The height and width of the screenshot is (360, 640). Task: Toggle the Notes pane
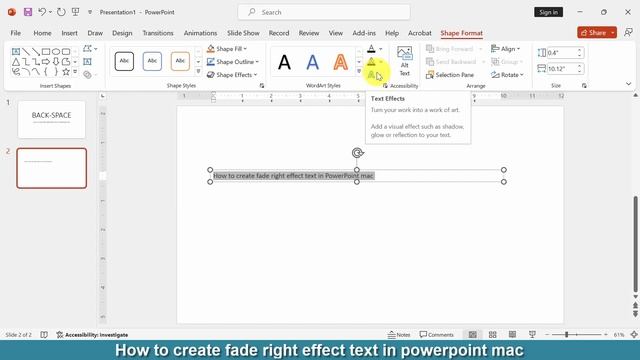pos(399,335)
